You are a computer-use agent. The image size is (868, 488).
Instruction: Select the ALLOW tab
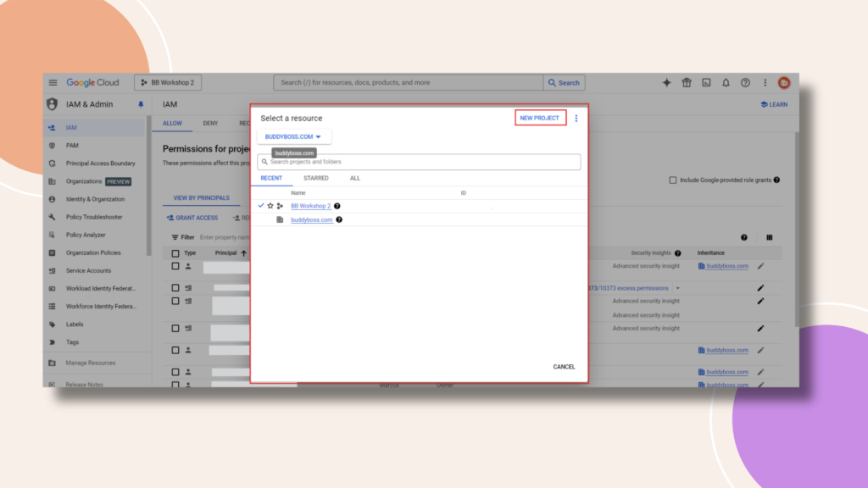172,124
